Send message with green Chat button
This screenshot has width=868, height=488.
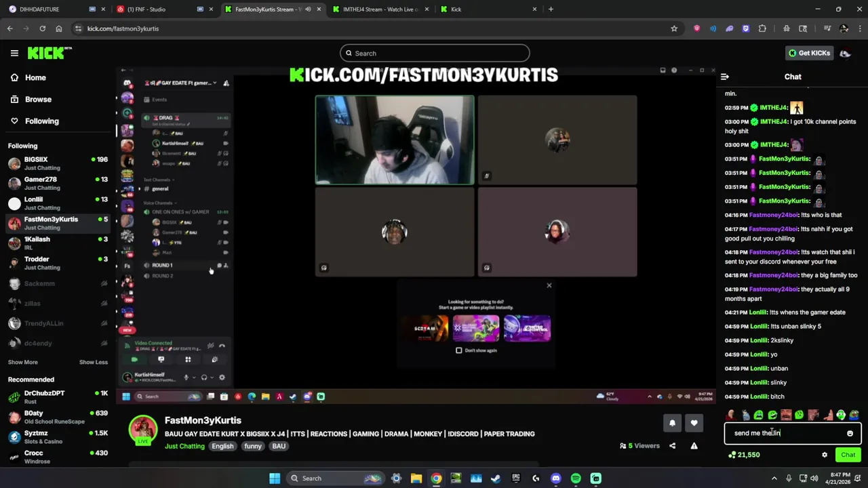click(848, 455)
